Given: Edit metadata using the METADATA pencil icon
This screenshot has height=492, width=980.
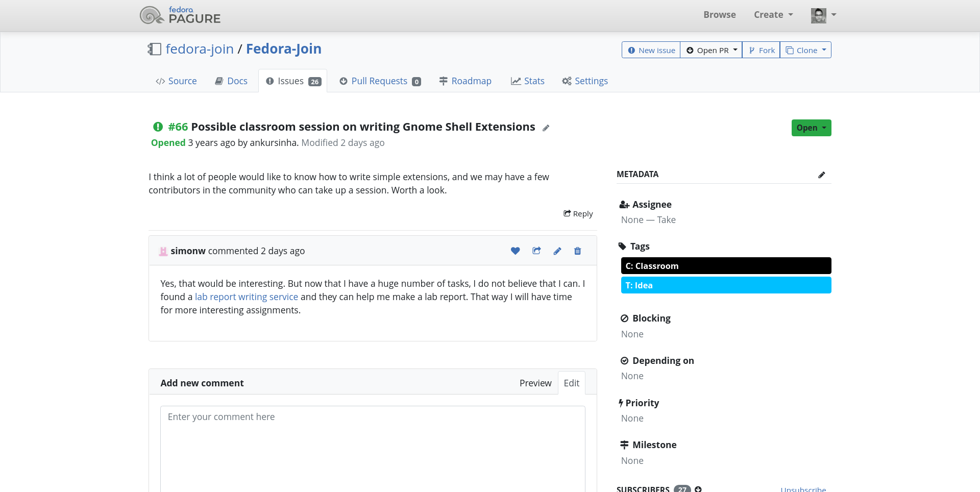Looking at the screenshot, I should (x=821, y=175).
